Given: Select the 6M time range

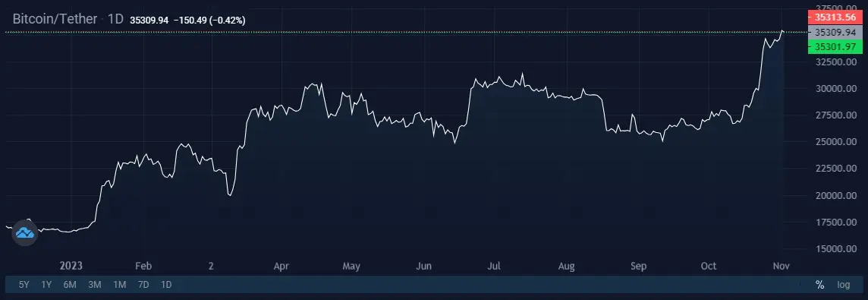Looking at the screenshot, I should click(70, 285).
